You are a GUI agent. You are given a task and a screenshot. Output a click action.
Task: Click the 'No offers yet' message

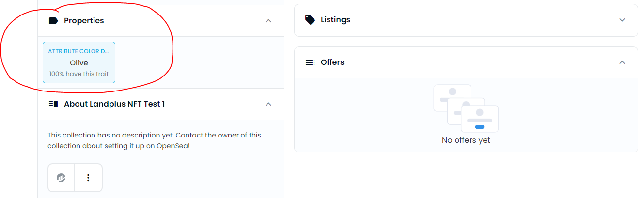tap(466, 140)
